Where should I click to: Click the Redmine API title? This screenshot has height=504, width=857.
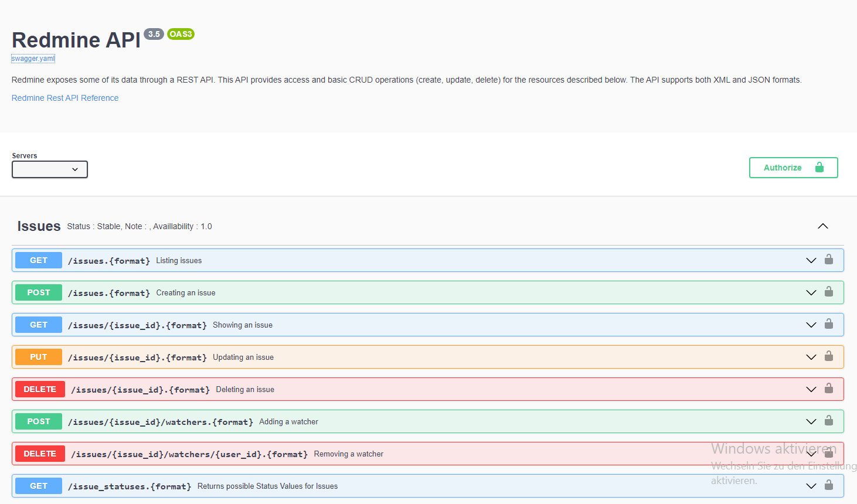coord(76,40)
